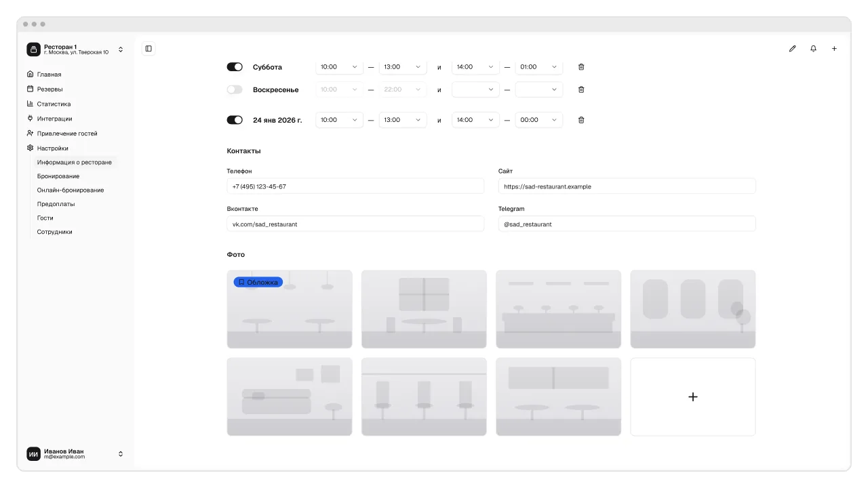Open the photo with sofa and frames
This screenshot has height=488, width=868.
[x=290, y=397]
